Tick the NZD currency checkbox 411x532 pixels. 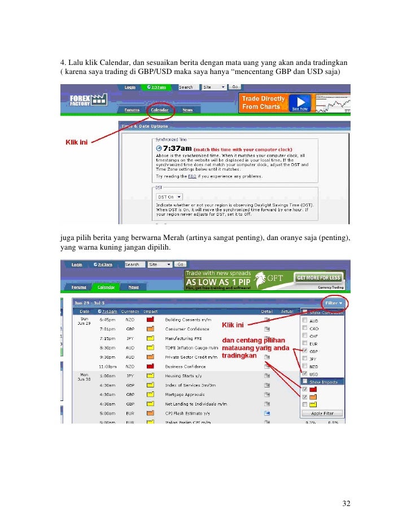pos(305,366)
